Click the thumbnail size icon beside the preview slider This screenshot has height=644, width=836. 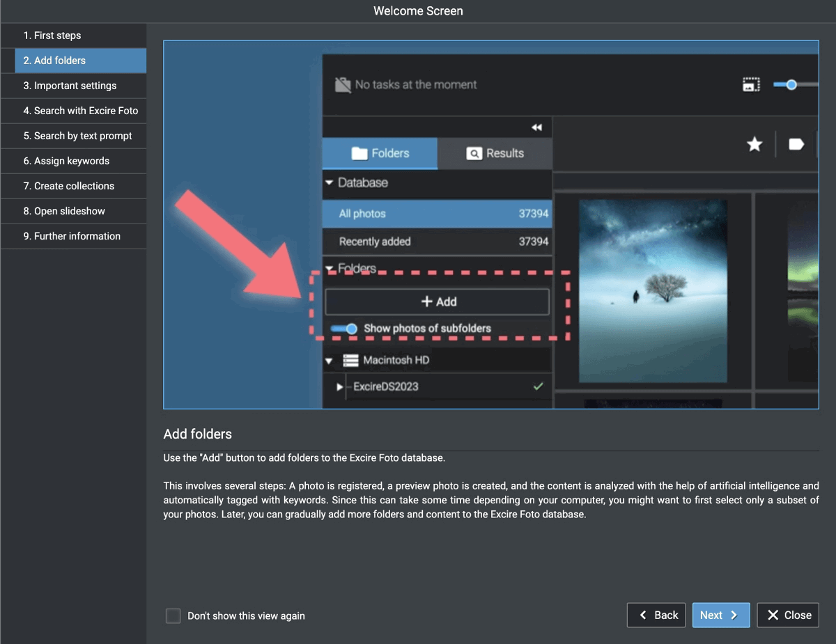click(x=751, y=85)
